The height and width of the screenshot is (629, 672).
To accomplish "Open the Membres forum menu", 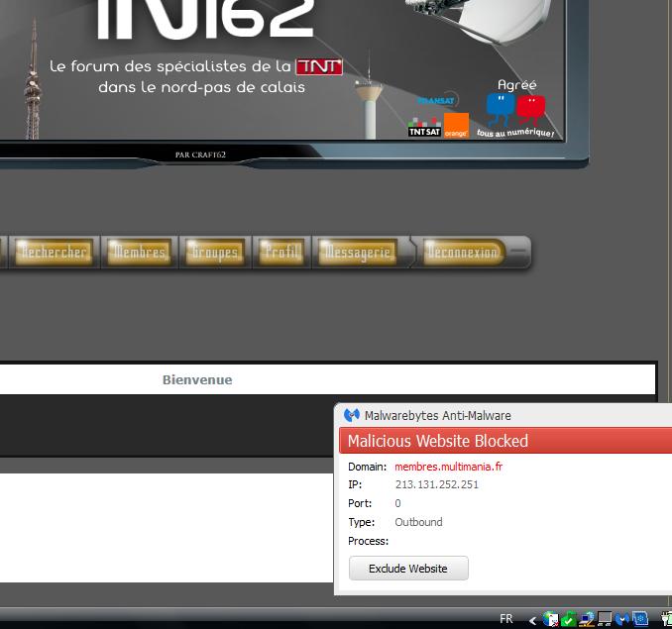I will click(x=139, y=252).
